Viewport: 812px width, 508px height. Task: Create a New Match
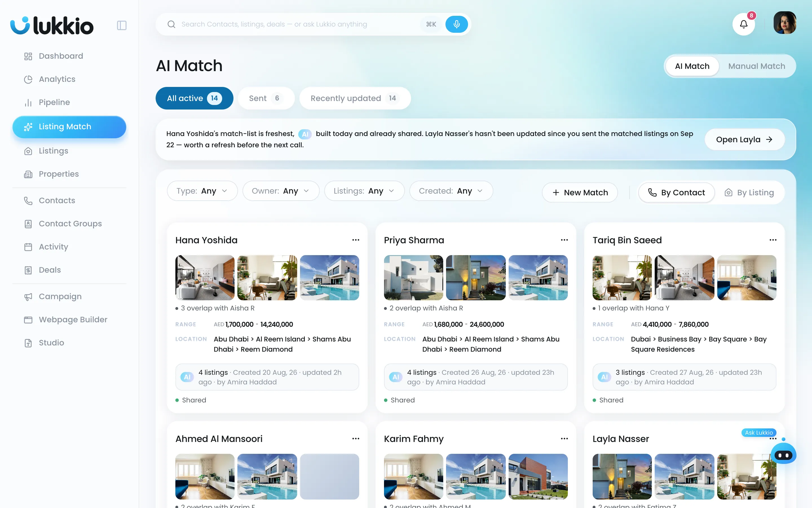click(x=580, y=192)
